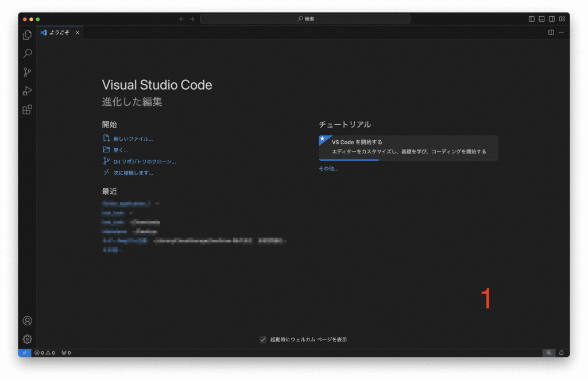This screenshot has height=381, width=588.
Task: Open the Run and Debug view
Action: coord(27,91)
